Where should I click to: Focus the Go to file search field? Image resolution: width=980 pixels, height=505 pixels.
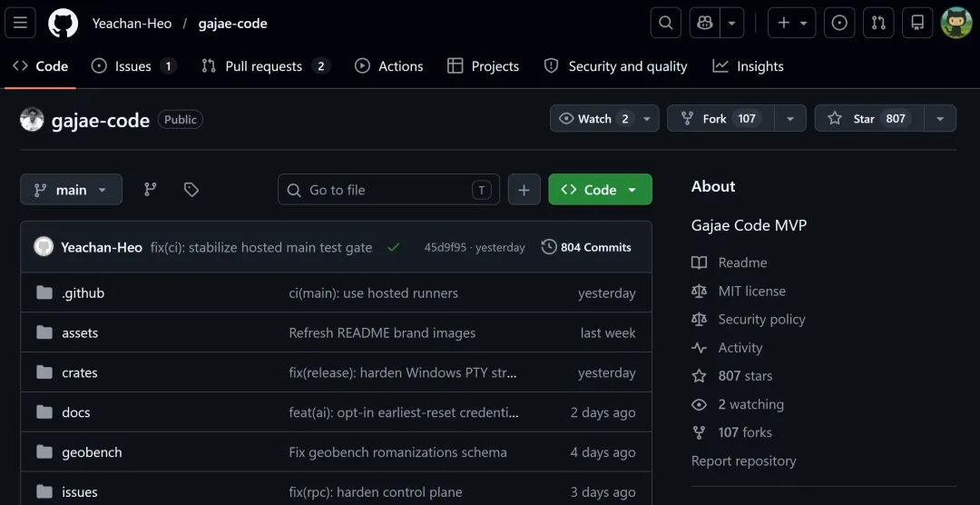[388, 190]
